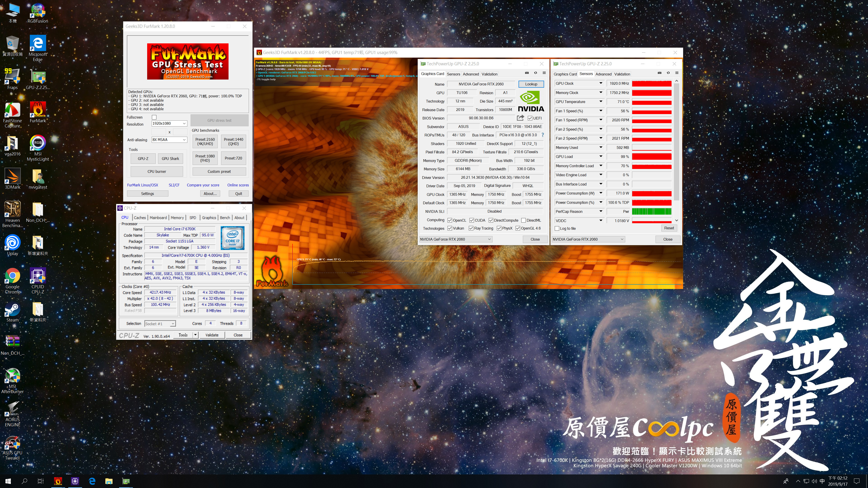Expand GPU Temperature sensor dropdown
This screenshot has height=488, width=868.
pos(600,101)
